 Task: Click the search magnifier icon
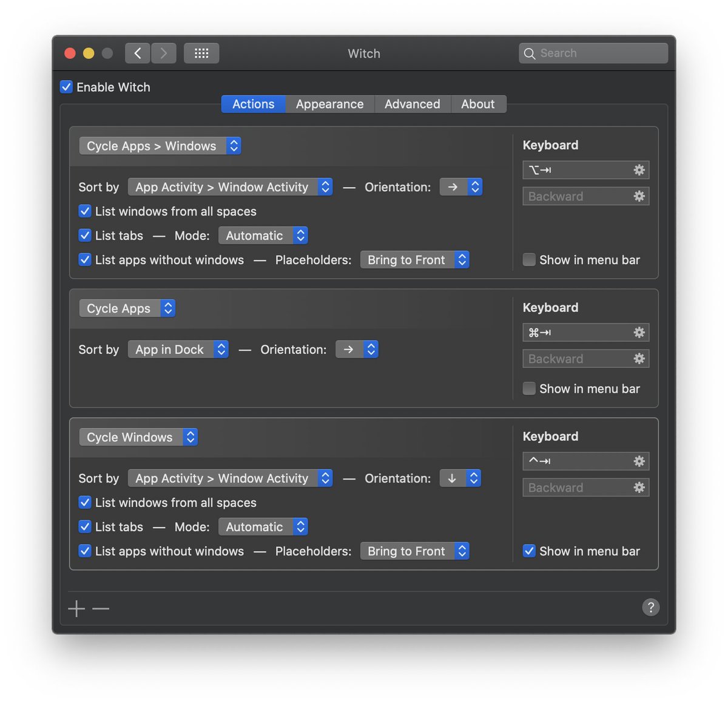pos(530,53)
